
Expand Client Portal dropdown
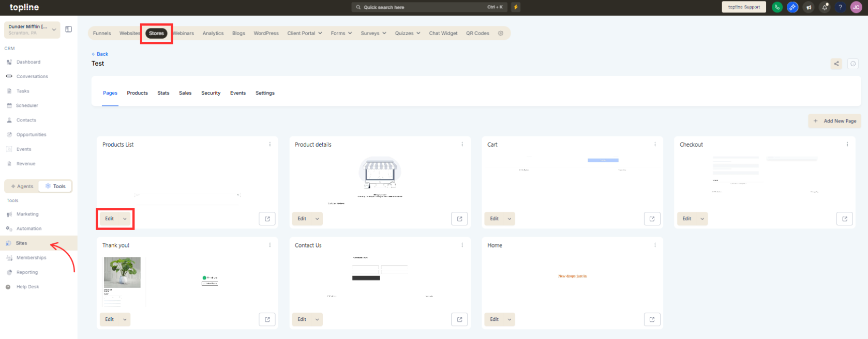point(305,33)
